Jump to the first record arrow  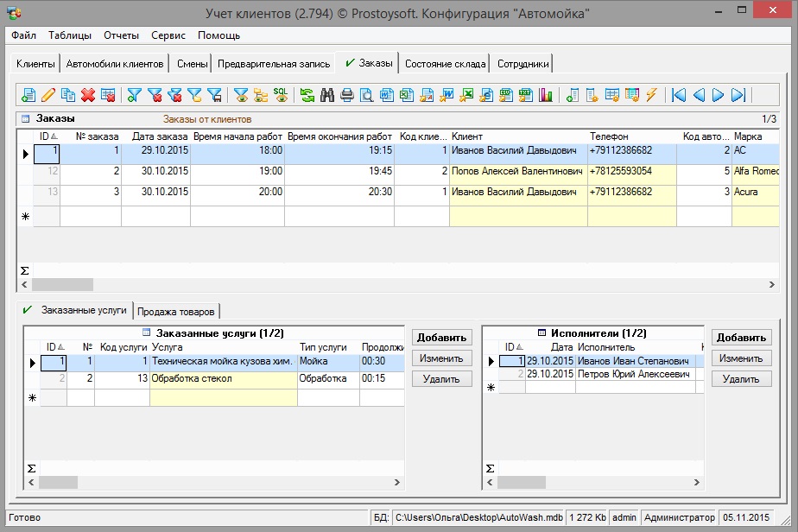(679, 95)
